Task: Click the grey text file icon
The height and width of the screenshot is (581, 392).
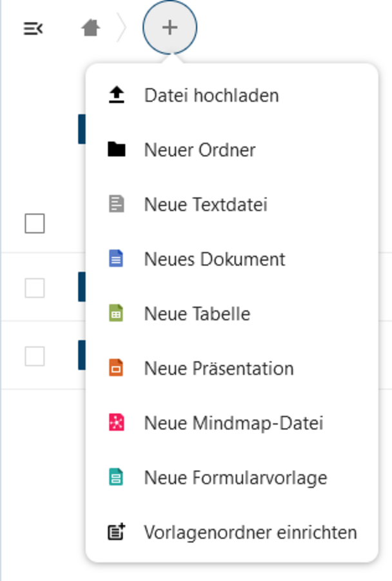Action: coord(116,204)
